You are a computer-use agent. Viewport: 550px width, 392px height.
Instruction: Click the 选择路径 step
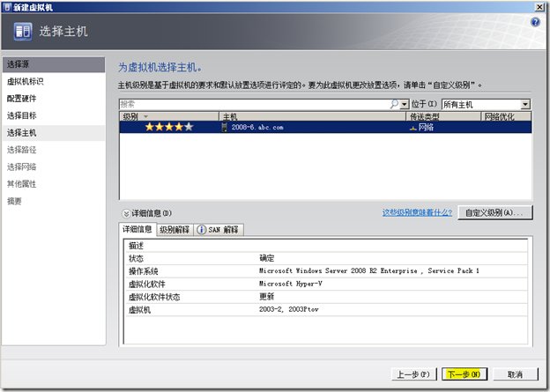click(x=54, y=150)
